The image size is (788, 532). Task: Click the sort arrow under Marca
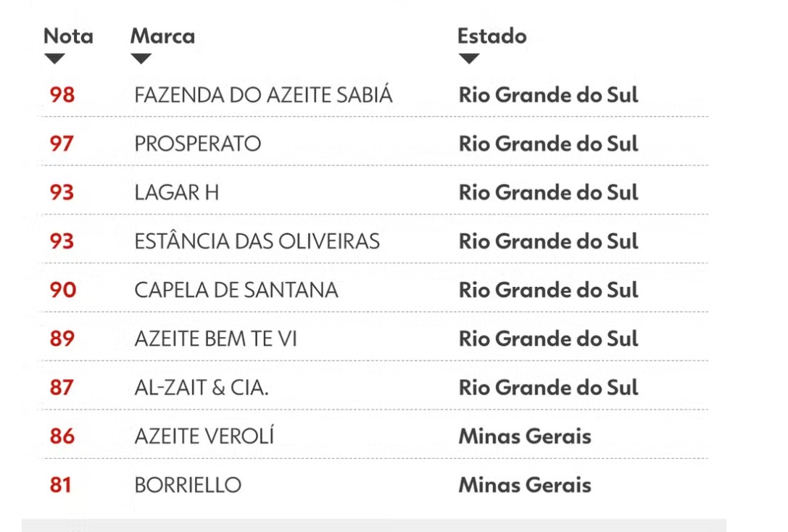click(x=141, y=59)
